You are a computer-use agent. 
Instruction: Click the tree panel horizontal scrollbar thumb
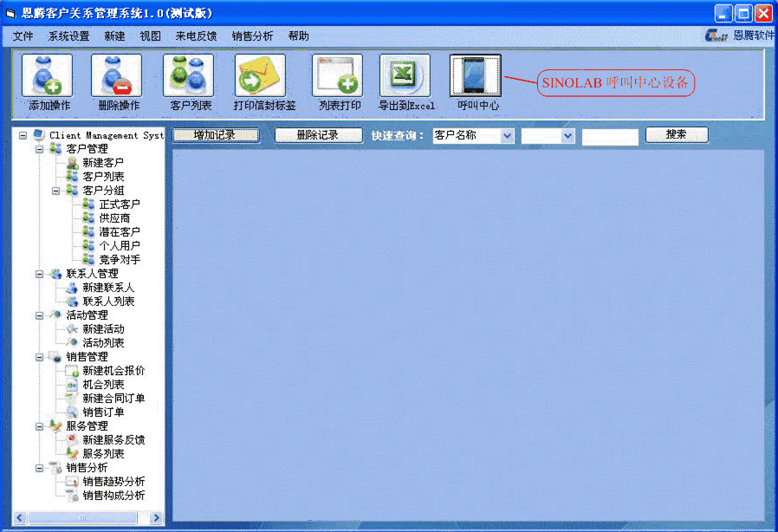82,517
